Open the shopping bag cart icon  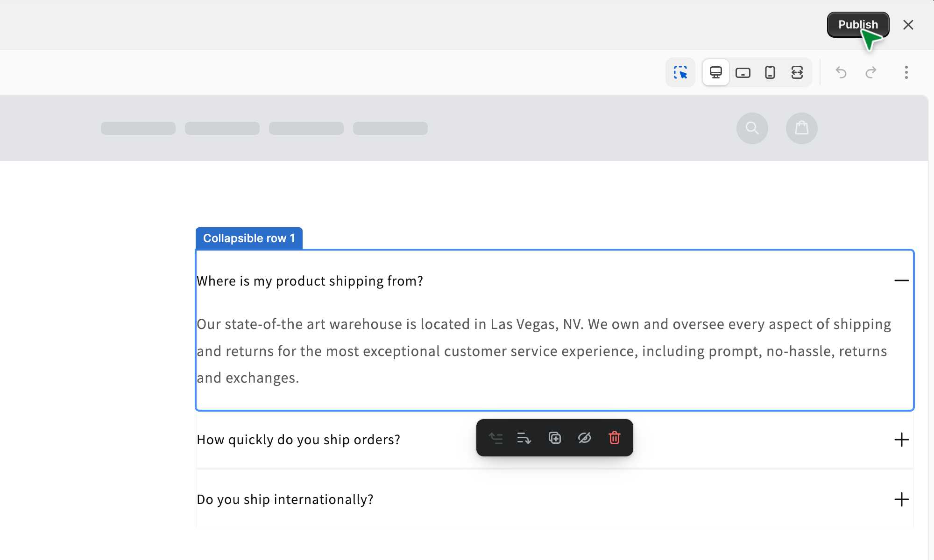click(x=801, y=128)
